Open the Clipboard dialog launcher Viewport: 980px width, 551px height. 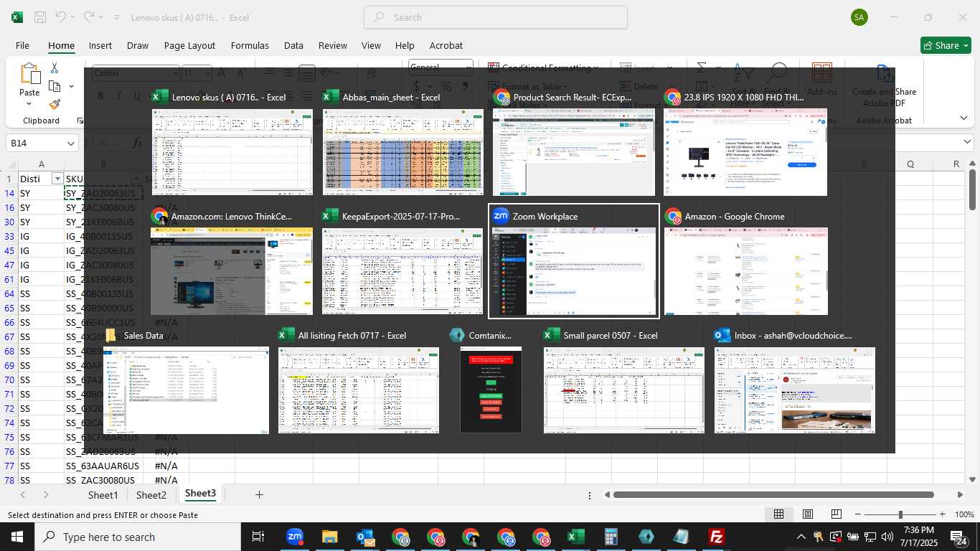coord(80,121)
